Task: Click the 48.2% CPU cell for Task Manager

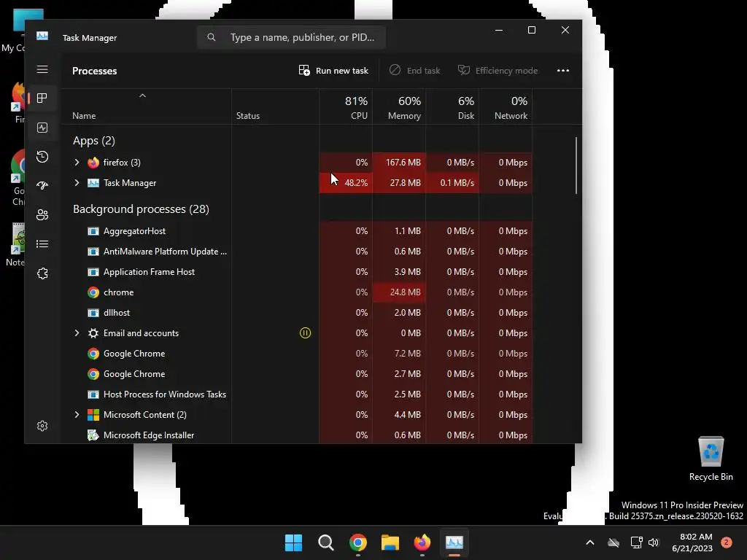Action: coord(346,183)
